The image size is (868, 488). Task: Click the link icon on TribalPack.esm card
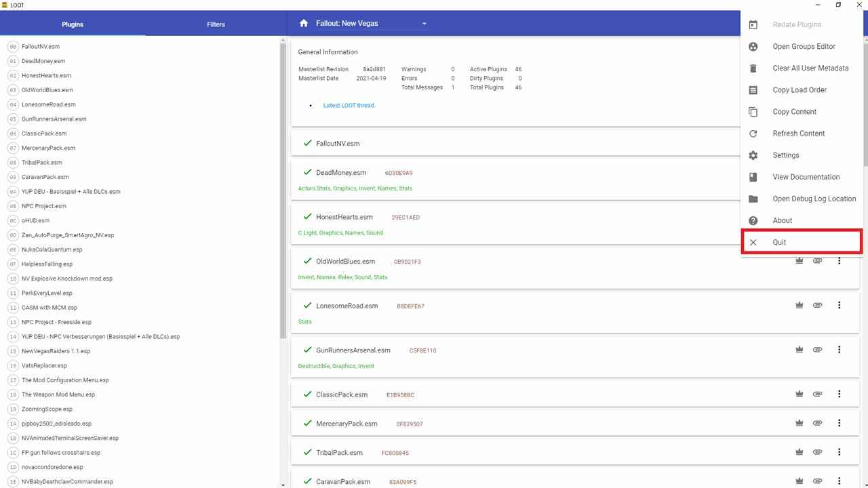point(818,452)
